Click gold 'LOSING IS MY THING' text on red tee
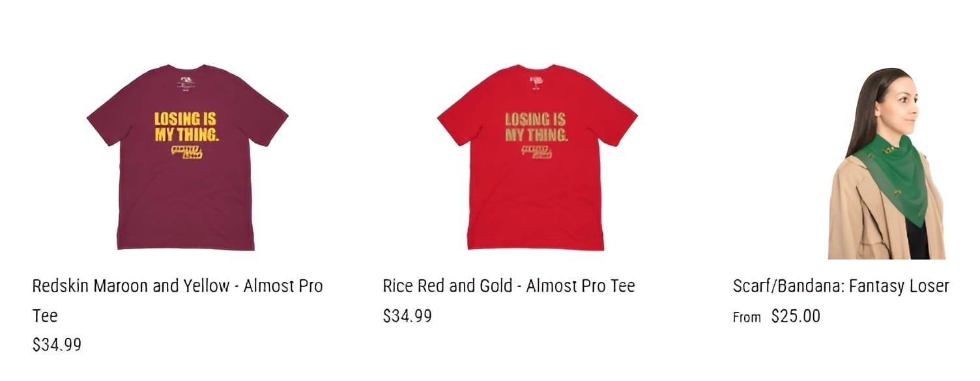Viewport: 980px width, 381px height. pyautogui.click(x=536, y=127)
